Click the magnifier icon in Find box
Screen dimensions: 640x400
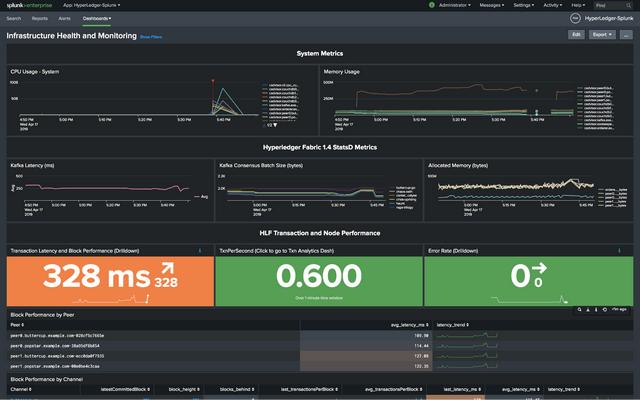click(628, 5)
